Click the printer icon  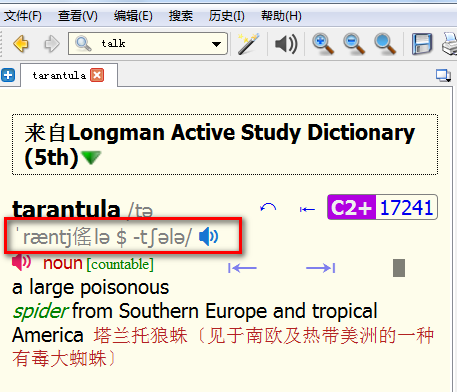(x=450, y=44)
